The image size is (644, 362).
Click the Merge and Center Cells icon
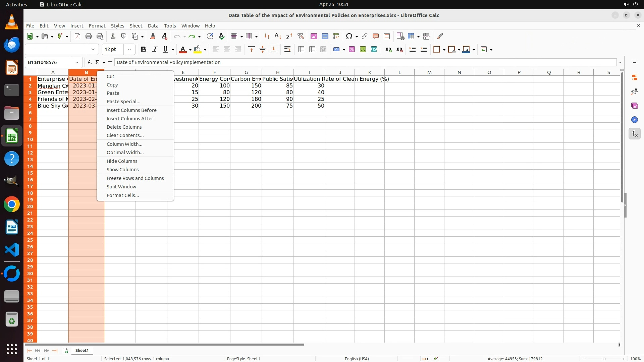point(301,50)
